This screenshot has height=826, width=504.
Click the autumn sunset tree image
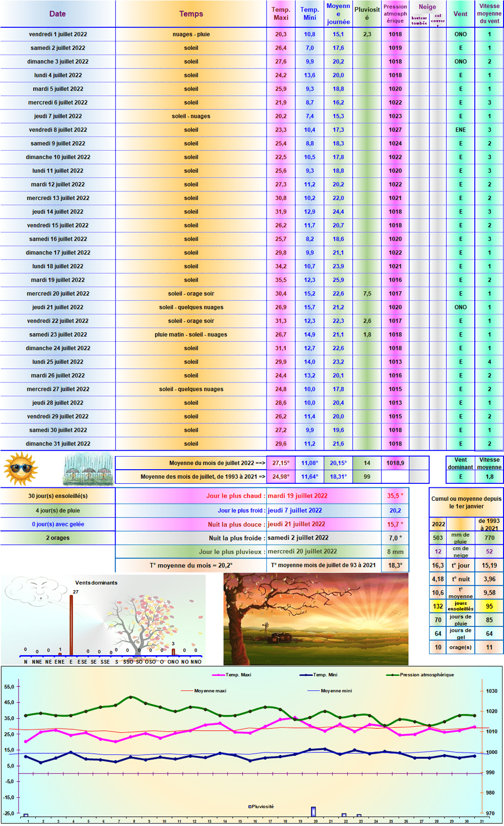tap(316, 619)
